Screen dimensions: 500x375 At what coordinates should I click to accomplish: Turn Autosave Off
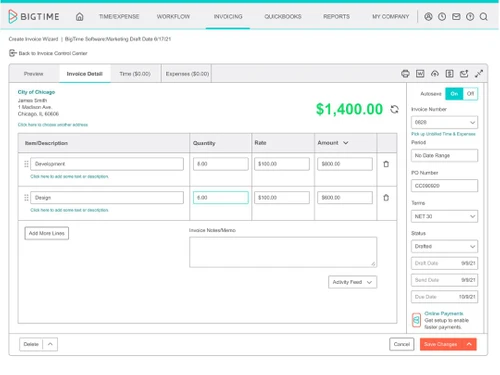click(x=470, y=94)
